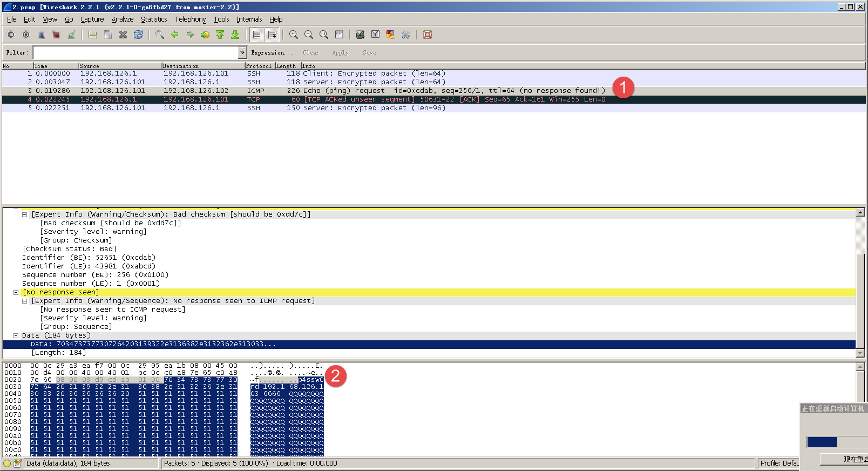Collapse the No response seen node
868x471 pixels.
pos(16,292)
